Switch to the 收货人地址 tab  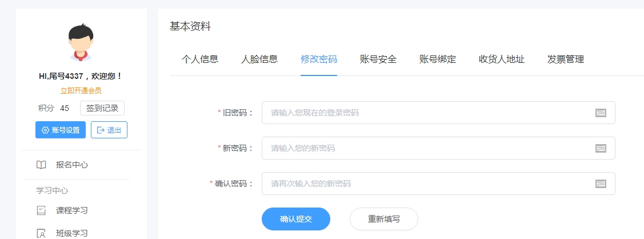(502, 59)
